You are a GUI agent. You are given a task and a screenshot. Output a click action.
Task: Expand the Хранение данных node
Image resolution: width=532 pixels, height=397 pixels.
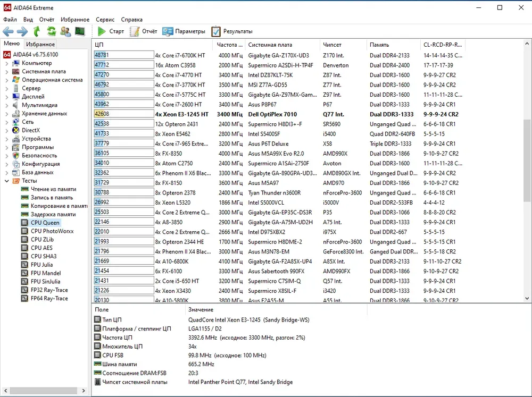(x=7, y=114)
